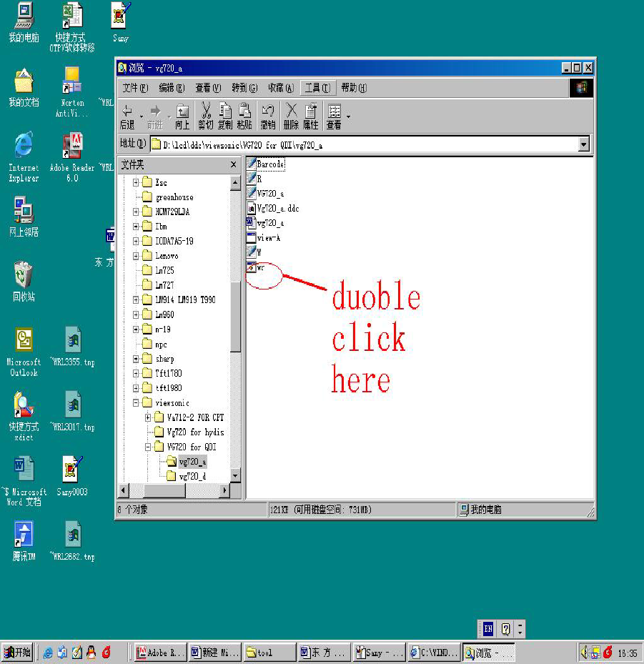Launch Internet Explorer from quick launch
Screen dimensions: 644x664
(48, 653)
